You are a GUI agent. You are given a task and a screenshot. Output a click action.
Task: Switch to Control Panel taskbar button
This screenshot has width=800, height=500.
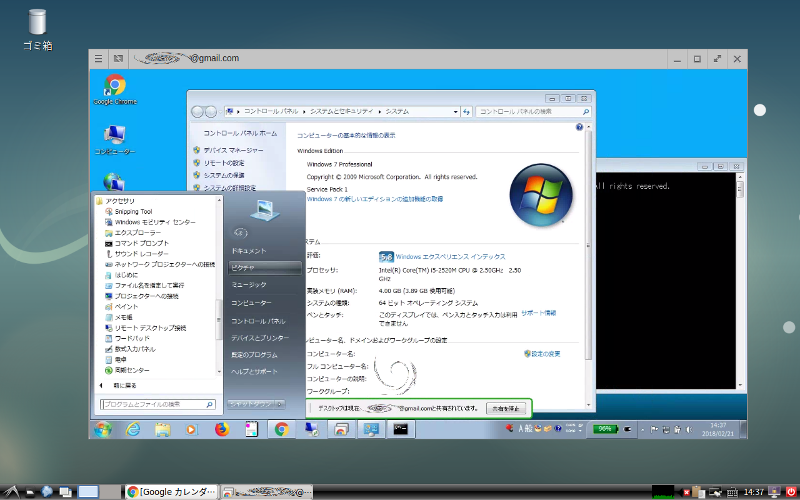pyautogui.click(x=371, y=430)
